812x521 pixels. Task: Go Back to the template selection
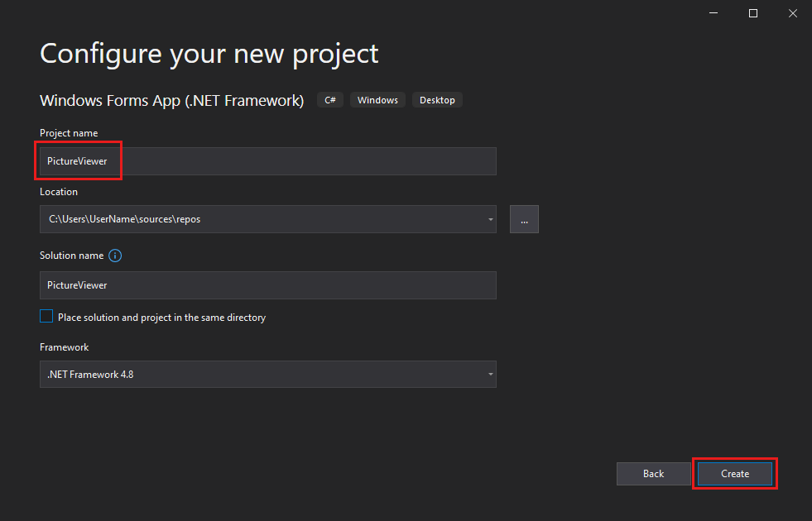[x=653, y=473]
